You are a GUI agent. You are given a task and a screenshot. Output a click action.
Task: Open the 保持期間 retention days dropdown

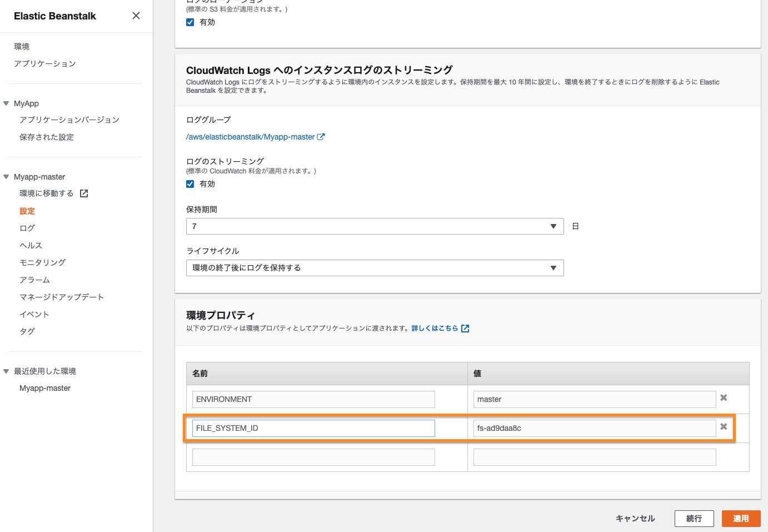[375, 226]
